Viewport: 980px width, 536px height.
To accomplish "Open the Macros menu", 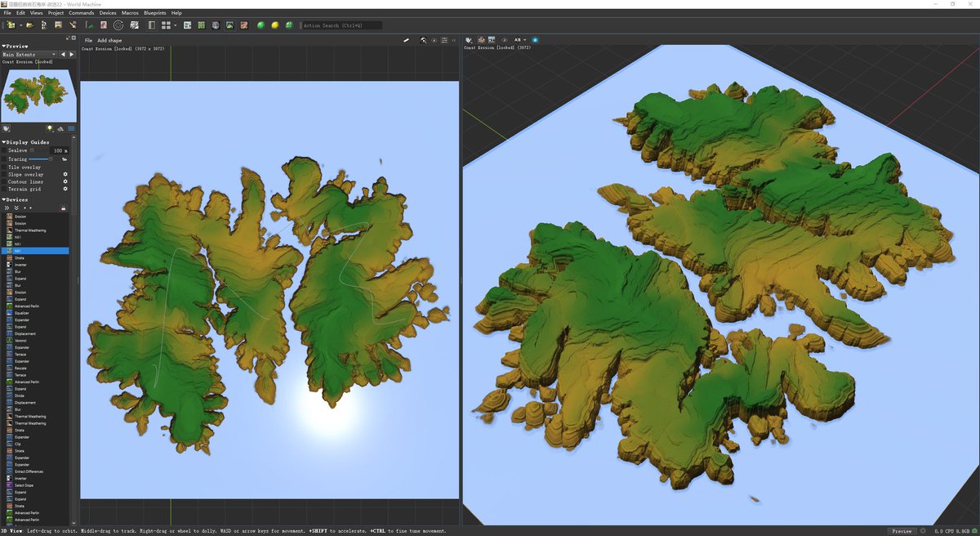I will (x=130, y=13).
